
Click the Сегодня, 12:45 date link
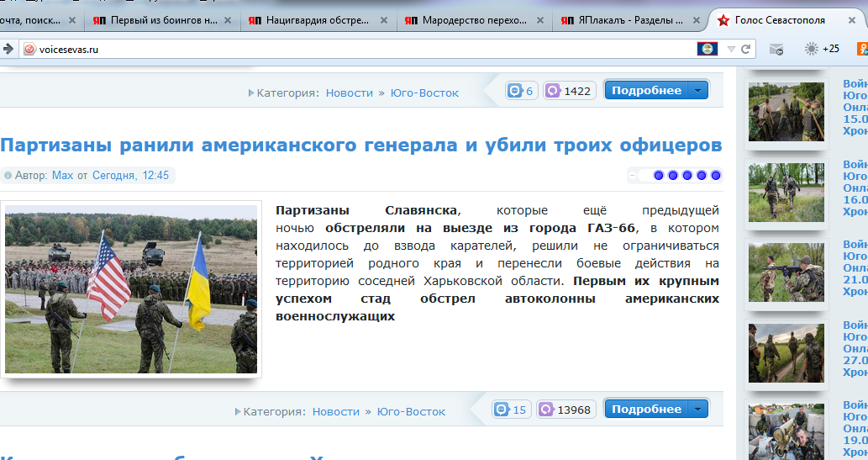pyautogui.click(x=130, y=175)
